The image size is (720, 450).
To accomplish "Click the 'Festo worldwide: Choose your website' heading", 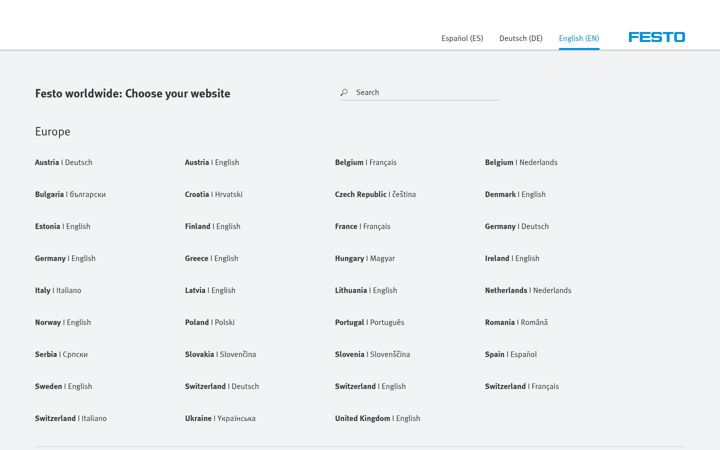I will 133,94.
